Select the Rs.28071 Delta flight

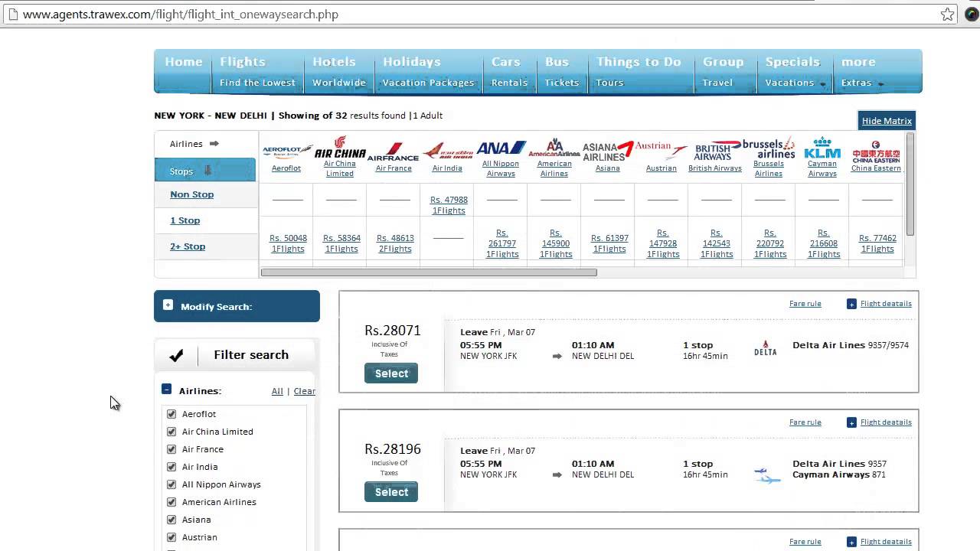pyautogui.click(x=391, y=373)
